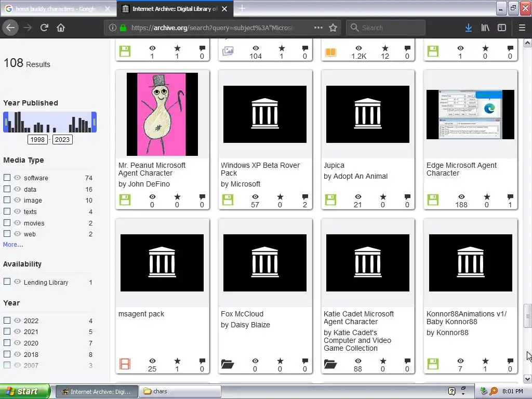Viewport: 532px width, 399px height.
Task: Bookmark this page with the star icon
Action: [333, 28]
